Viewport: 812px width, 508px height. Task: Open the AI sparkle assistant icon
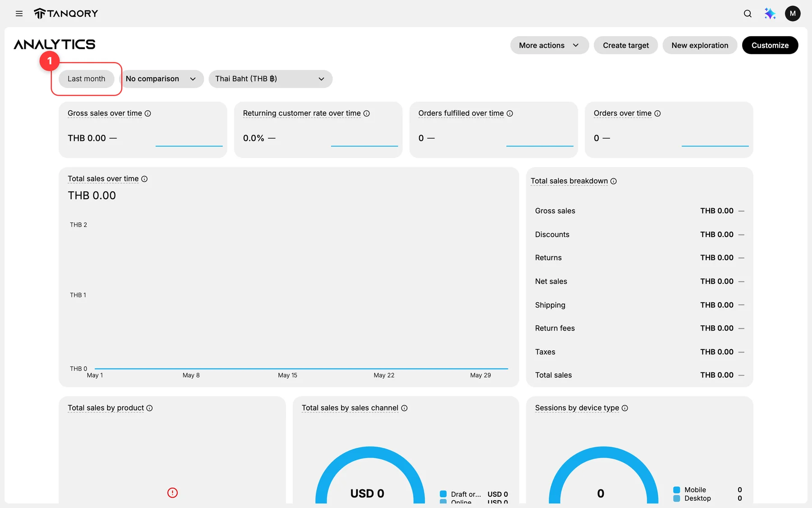click(x=770, y=14)
